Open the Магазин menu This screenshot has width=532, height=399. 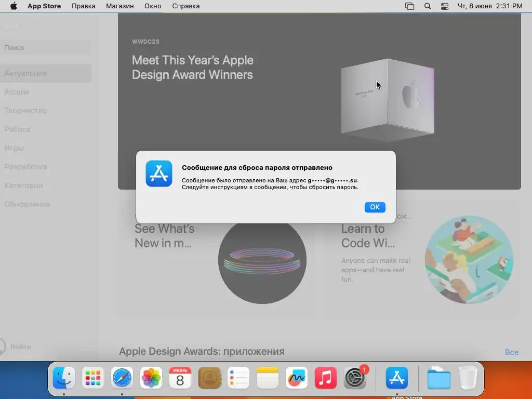(x=120, y=6)
